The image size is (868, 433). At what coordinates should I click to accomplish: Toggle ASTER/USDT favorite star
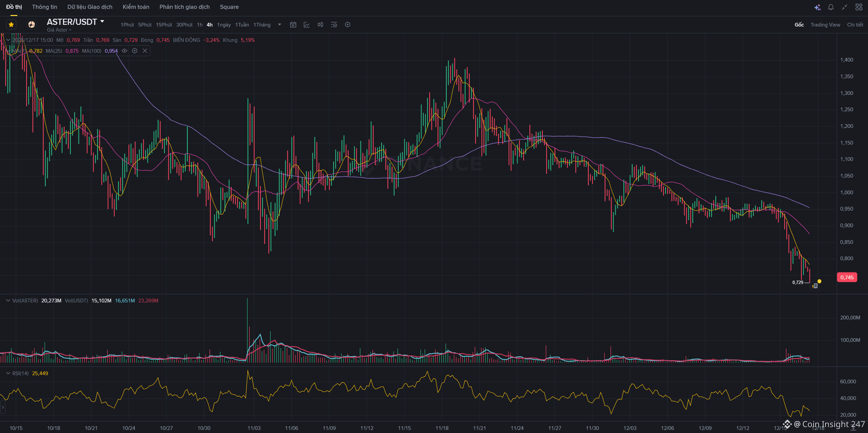[11, 24]
